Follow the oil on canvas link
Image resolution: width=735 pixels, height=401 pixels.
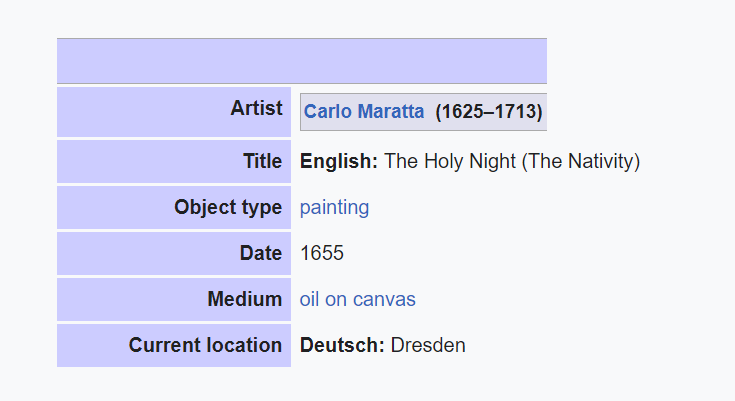click(358, 299)
